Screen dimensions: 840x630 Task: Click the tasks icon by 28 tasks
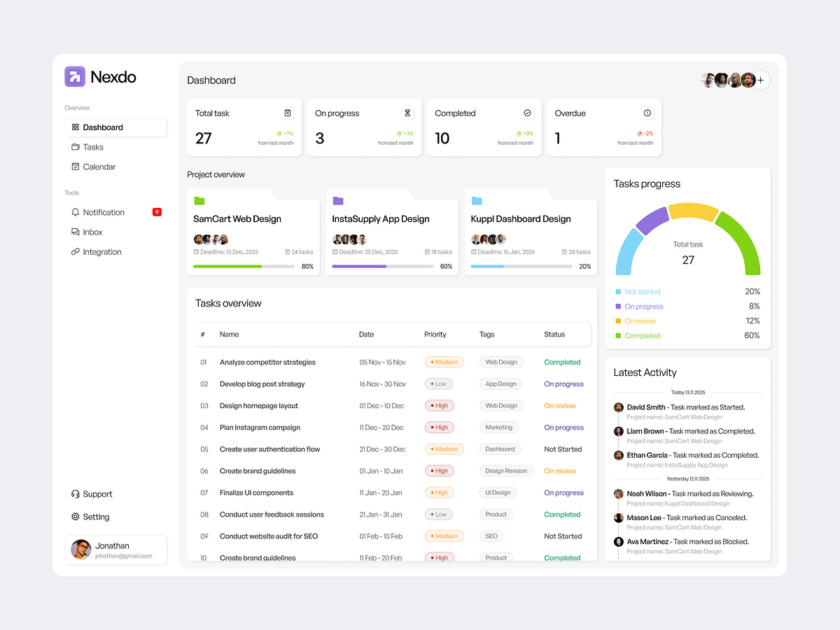565,252
